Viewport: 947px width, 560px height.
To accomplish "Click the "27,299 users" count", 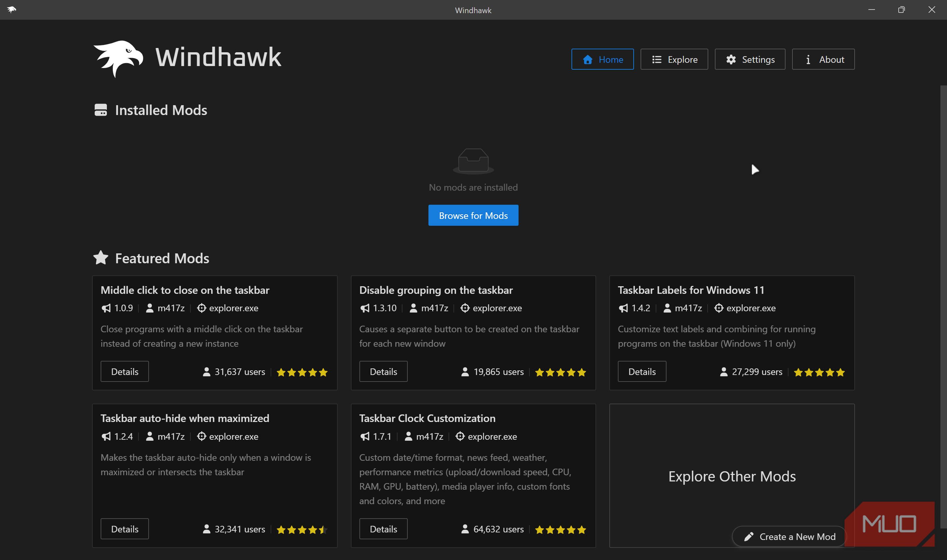I will [757, 372].
